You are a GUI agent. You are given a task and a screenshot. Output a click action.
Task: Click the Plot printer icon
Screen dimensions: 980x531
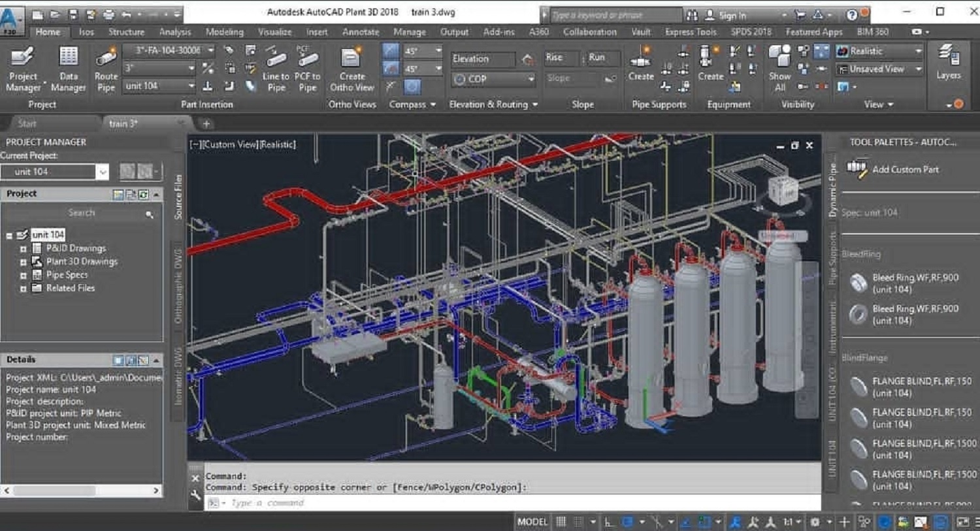[x=108, y=14]
